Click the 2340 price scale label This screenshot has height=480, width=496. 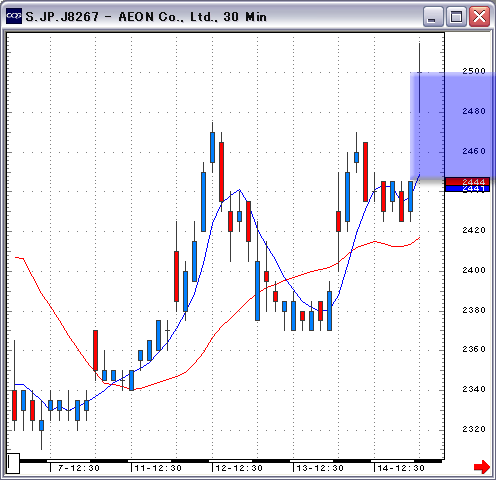click(x=474, y=389)
